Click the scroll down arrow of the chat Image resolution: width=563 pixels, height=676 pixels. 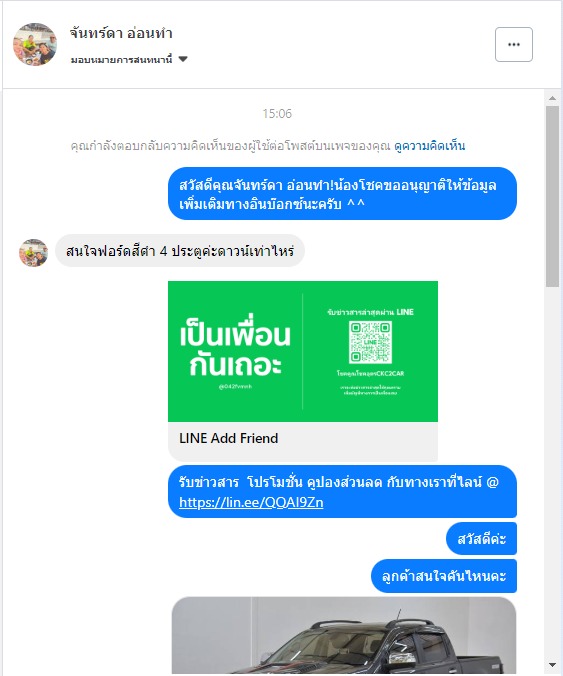point(552,665)
